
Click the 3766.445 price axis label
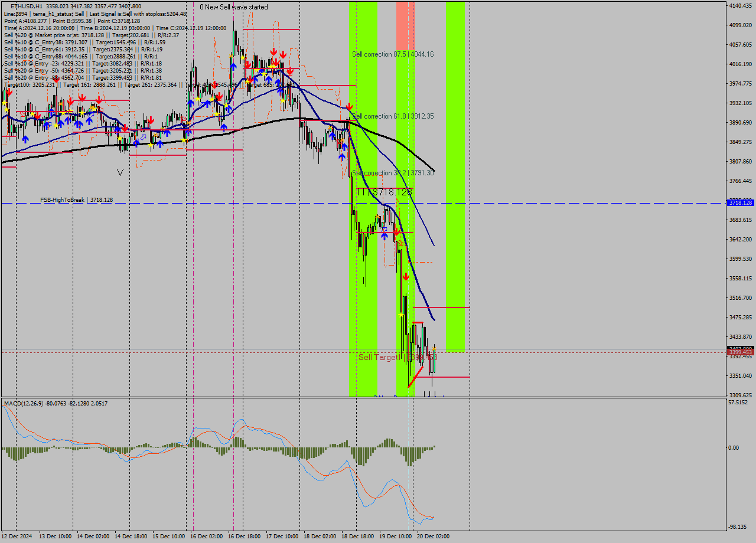point(740,181)
